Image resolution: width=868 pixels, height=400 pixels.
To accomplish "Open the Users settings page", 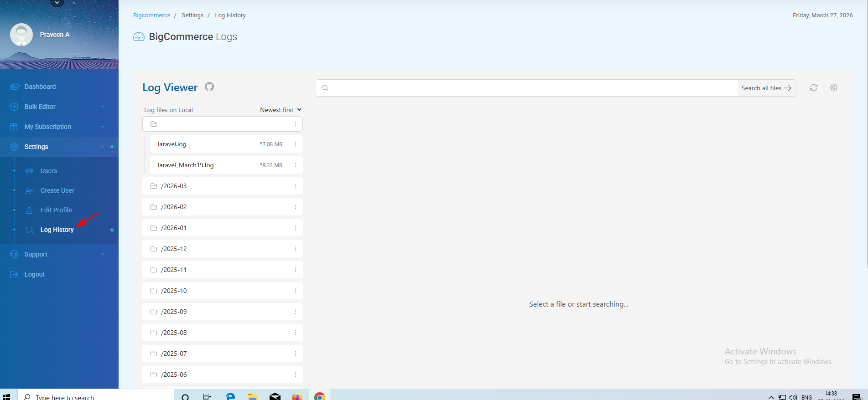I will [x=49, y=171].
